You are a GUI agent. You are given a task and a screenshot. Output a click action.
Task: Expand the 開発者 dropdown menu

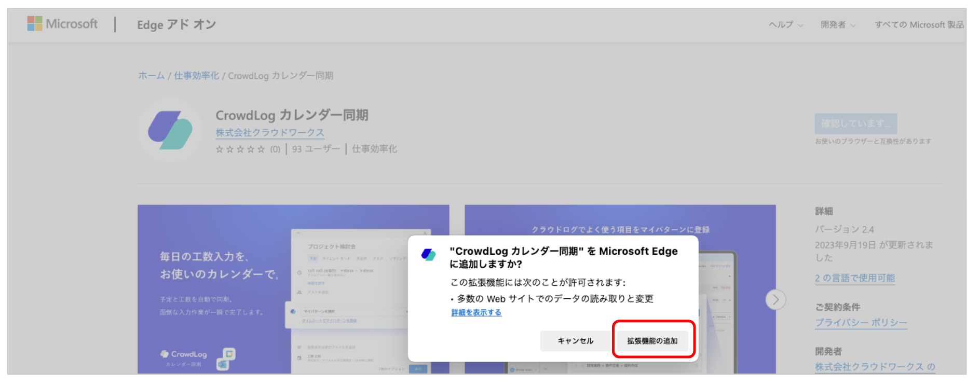tap(838, 24)
